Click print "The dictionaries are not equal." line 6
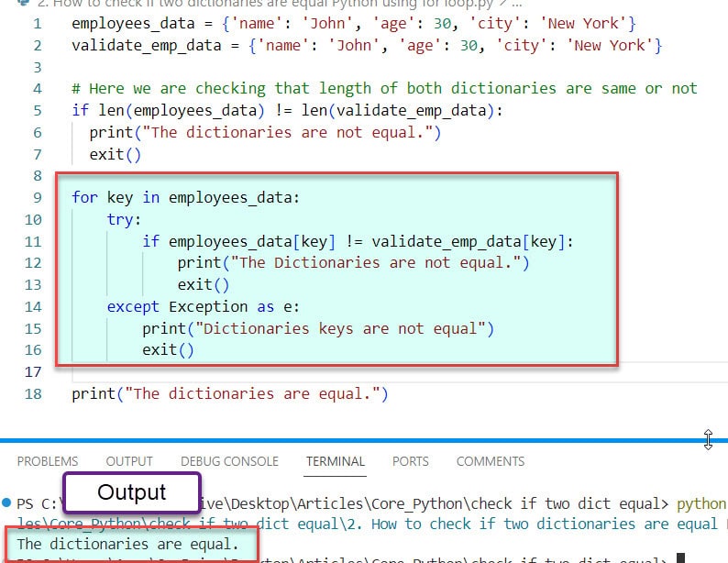The image size is (728, 563). (265, 133)
